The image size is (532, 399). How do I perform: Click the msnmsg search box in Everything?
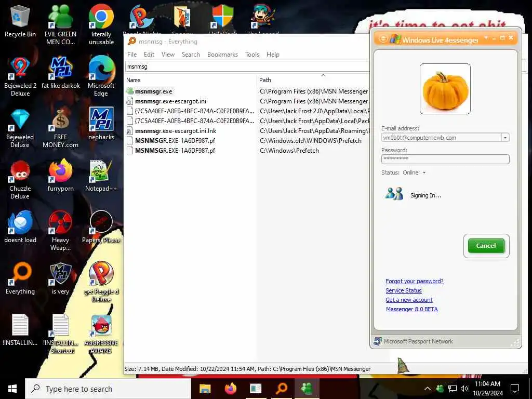point(247,66)
